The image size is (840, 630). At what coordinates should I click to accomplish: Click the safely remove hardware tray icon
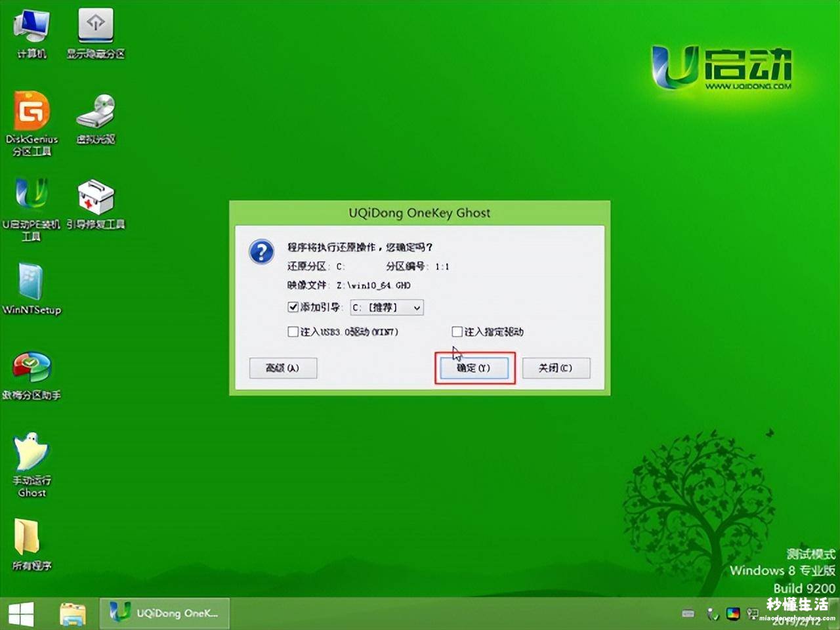[712, 614]
